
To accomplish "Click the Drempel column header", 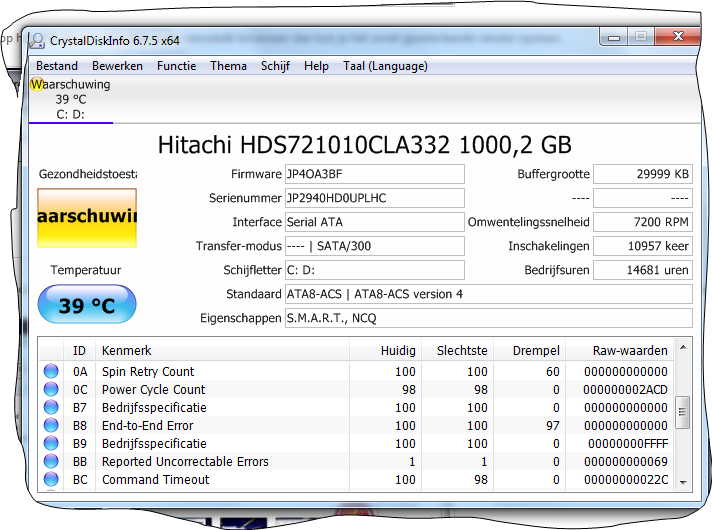I will click(x=529, y=351).
